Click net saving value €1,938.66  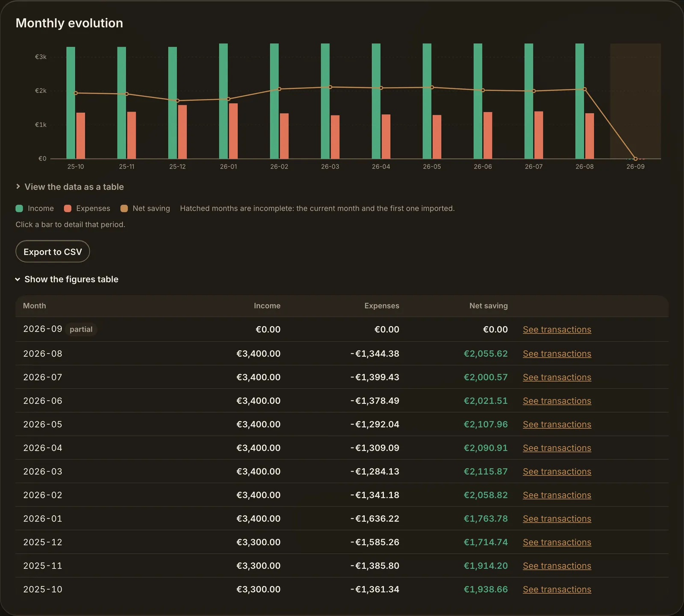tap(486, 589)
